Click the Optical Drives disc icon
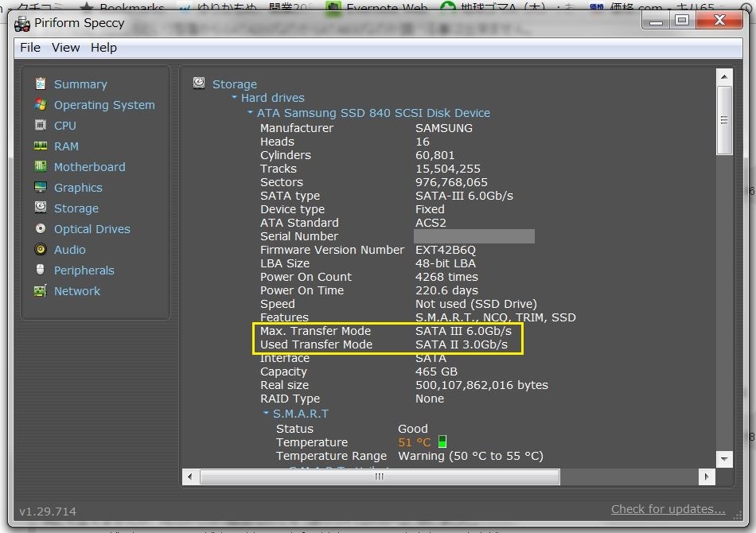756x533 pixels. tap(41, 228)
